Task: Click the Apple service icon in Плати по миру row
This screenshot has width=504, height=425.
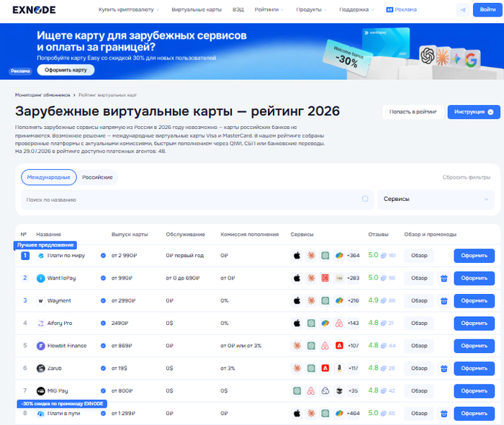Action: (297, 256)
